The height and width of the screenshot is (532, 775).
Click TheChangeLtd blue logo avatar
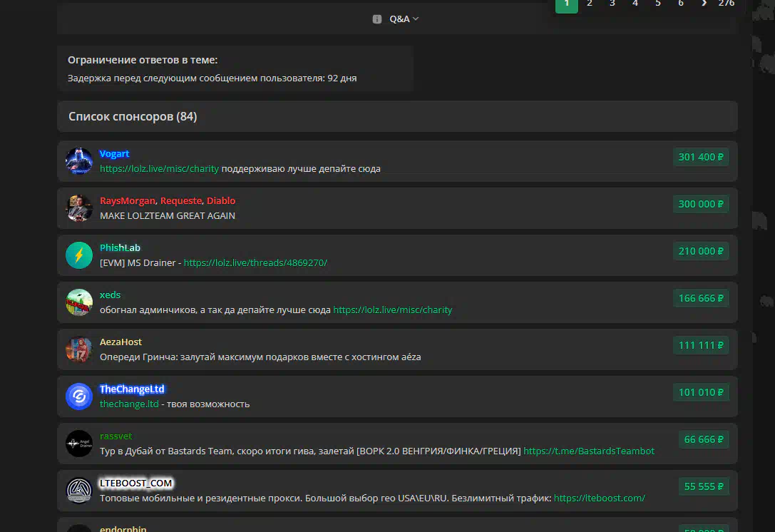tap(79, 397)
